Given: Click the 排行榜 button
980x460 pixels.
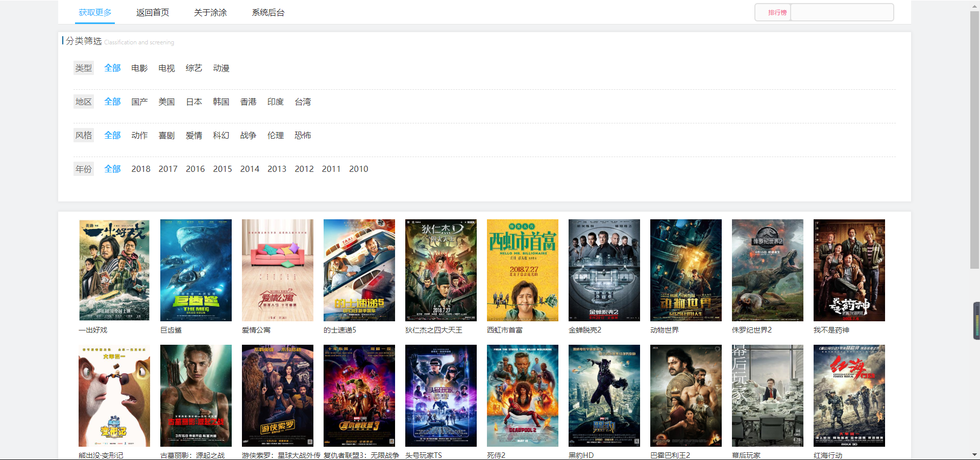Looking at the screenshot, I should [777, 12].
